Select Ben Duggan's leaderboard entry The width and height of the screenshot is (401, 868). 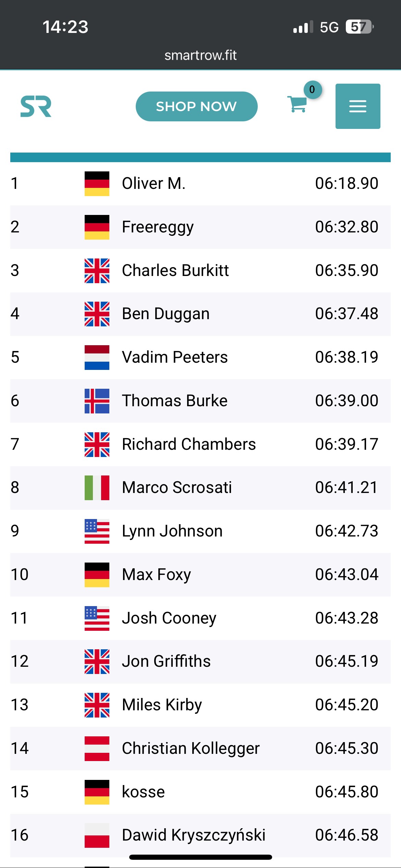coord(166,314)
